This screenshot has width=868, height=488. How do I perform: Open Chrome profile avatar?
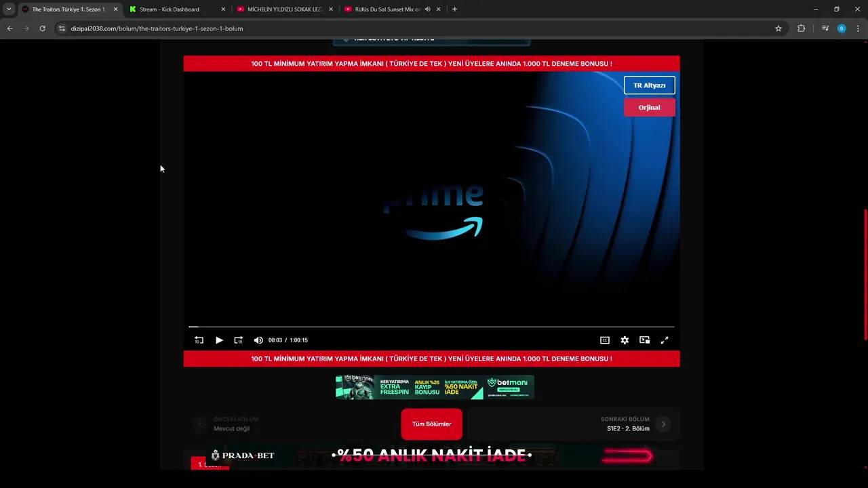(x=842, y=28)
